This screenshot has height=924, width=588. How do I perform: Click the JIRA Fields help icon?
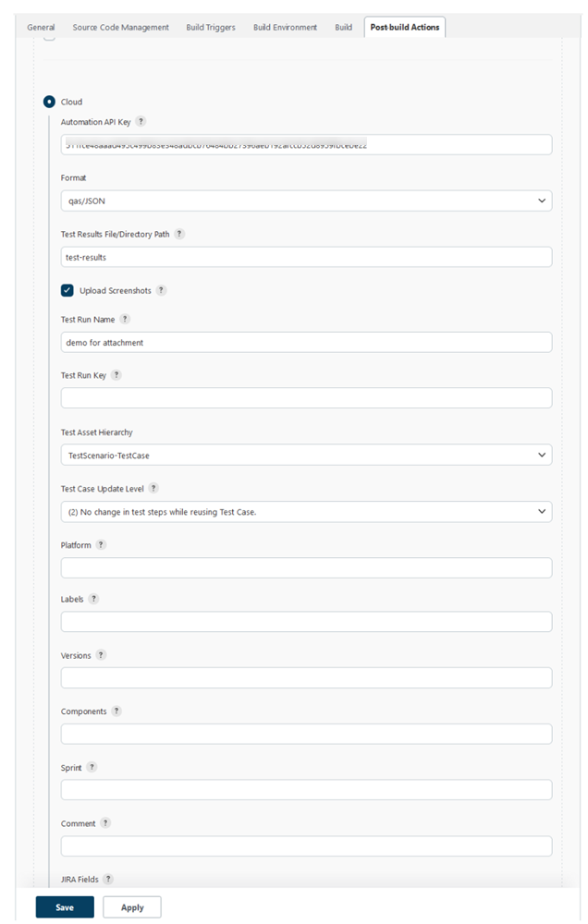[x=109, y=879]
